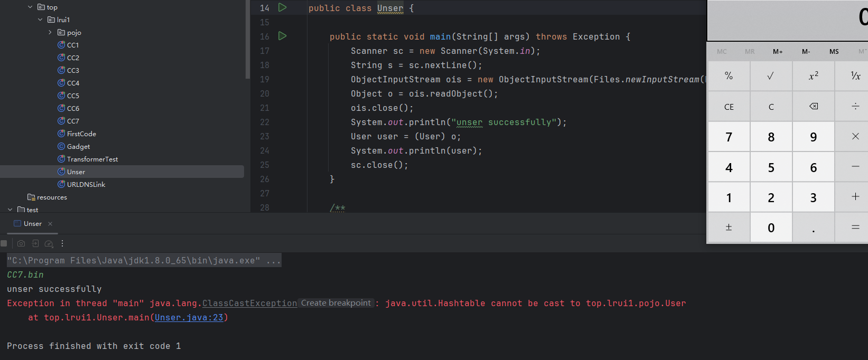Click the camera thread dump icon
This screenshot has width=868, height=360.
click(x=21, y=243)
